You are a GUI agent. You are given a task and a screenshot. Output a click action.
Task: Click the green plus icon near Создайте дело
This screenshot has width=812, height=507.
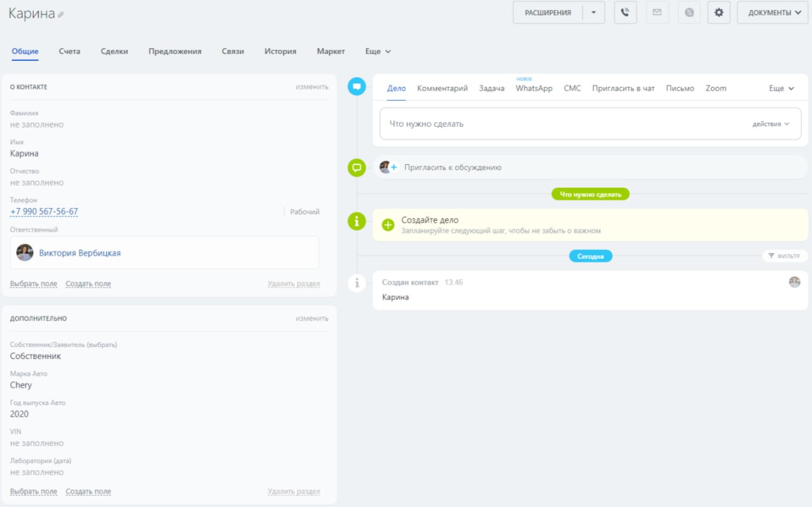tap(388, 225)
